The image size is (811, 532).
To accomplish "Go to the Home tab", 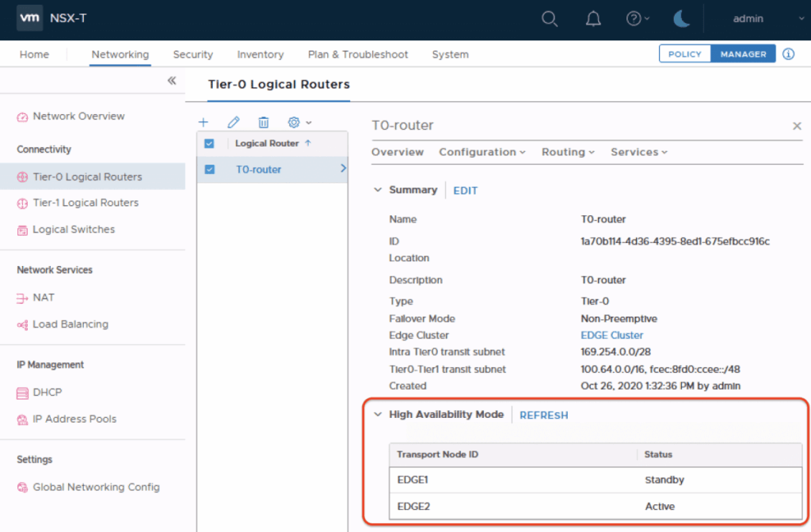I will coord(34,55).
